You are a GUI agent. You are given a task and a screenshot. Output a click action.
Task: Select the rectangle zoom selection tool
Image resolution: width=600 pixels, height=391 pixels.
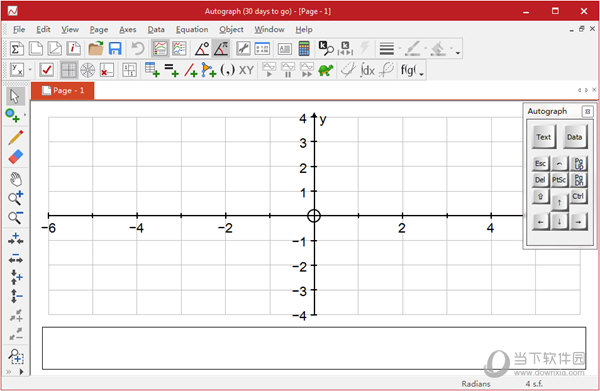click(x=16, y=356)
